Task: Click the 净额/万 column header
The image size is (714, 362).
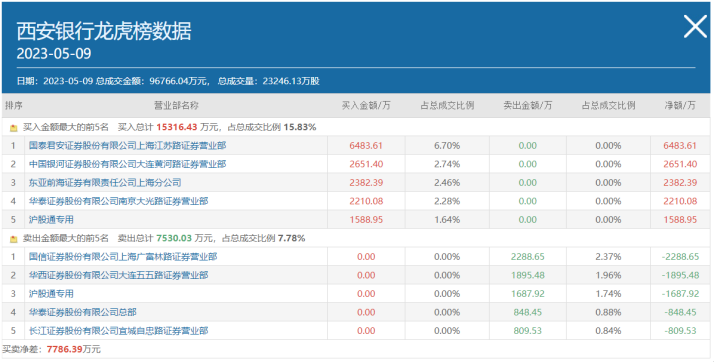Action: [x=680, y=105]
